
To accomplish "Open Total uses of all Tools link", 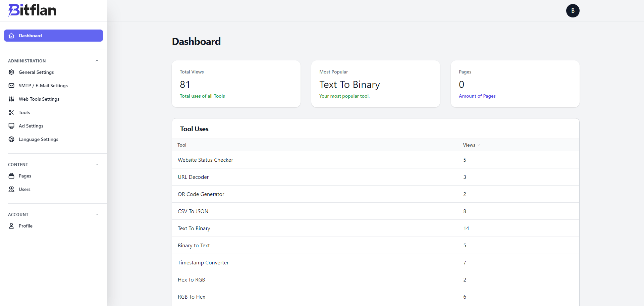I will point(202,96).
